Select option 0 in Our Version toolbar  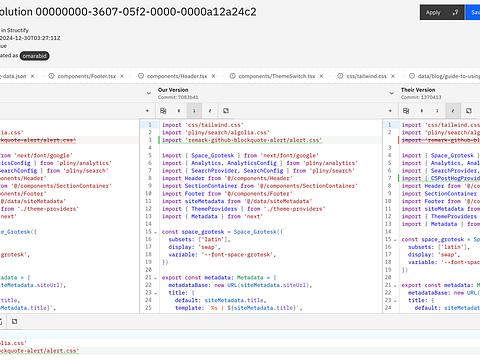pyautogui.click(x=179, y=111)
